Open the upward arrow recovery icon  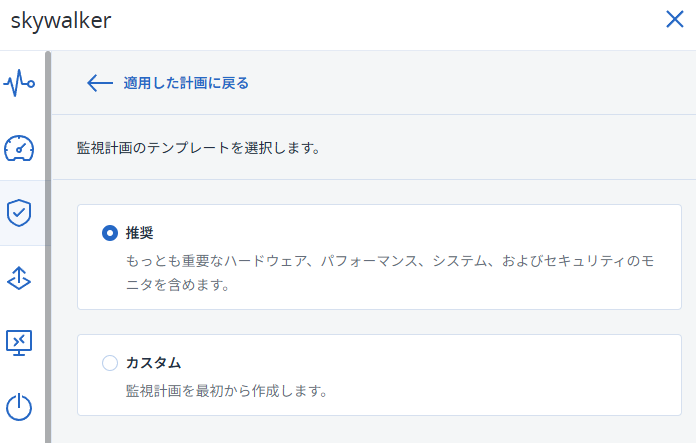coord(19,278)
